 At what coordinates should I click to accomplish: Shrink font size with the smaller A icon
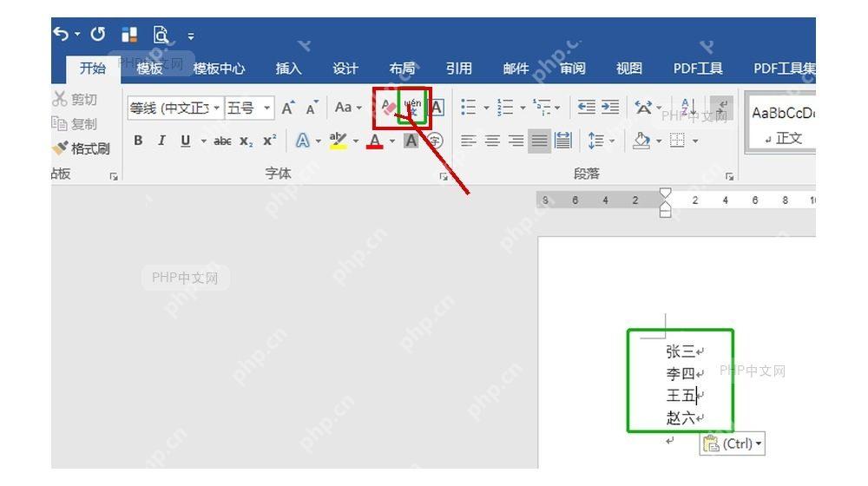(x=312, y=108)
